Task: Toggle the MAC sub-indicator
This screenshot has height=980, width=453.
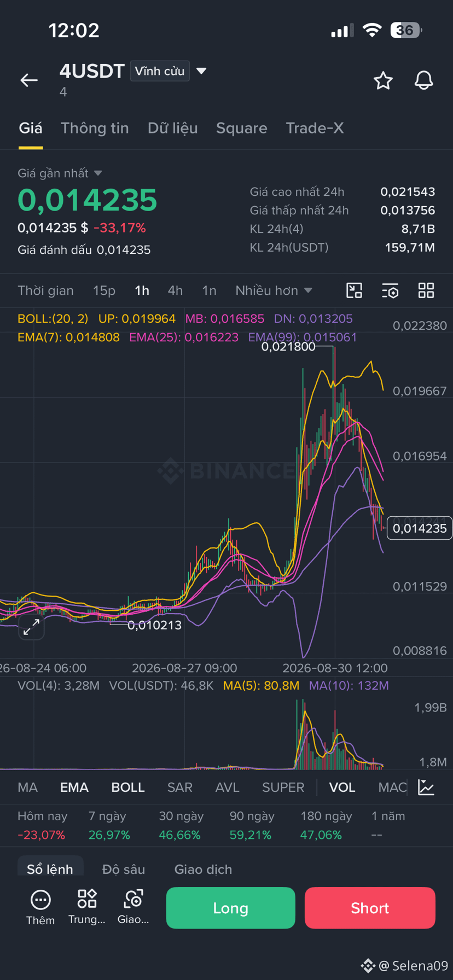Action: [392, 787]
